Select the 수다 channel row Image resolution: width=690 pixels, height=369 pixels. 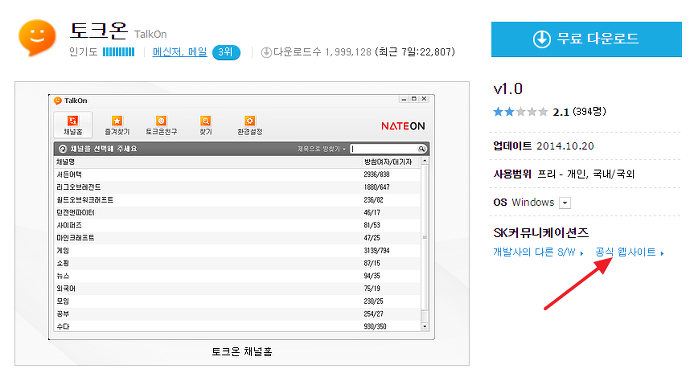click(x=237, y=326)
